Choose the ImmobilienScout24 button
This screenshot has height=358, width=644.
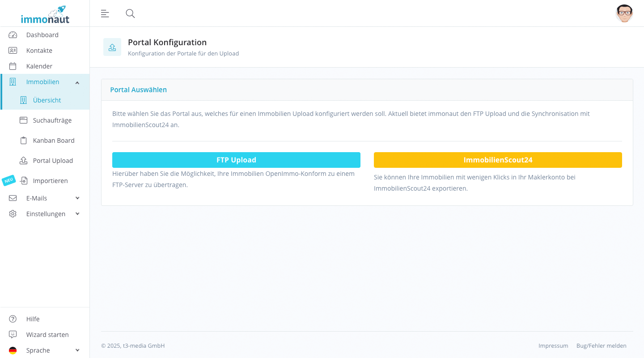click(498, 160)
